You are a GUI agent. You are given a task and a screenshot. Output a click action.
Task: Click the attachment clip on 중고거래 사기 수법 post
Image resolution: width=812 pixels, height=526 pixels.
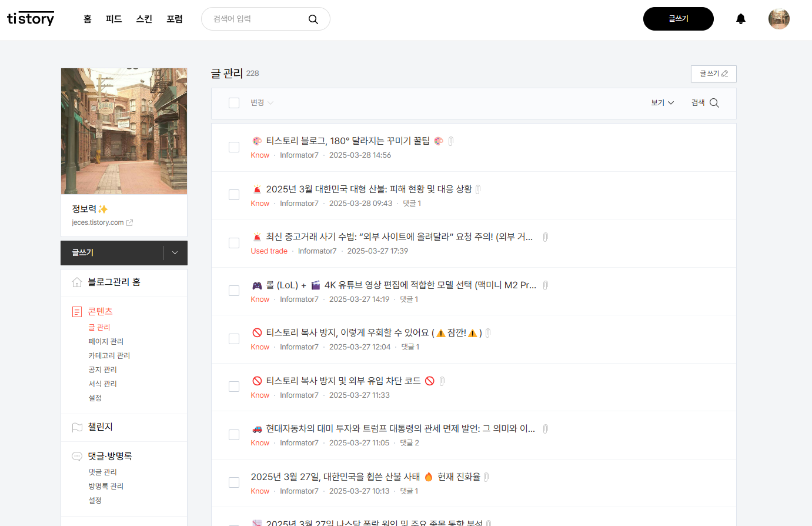coord(546,237)
